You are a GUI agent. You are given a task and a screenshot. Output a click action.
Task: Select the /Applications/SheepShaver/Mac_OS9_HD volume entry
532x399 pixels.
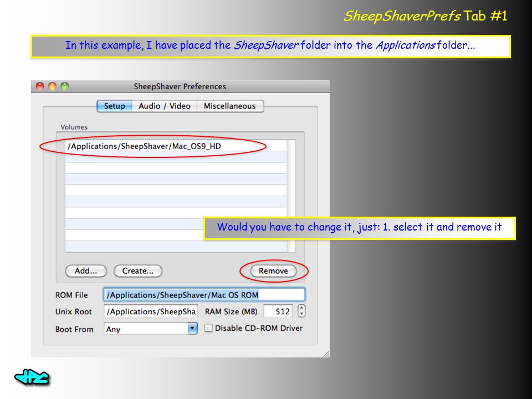pos(176,146)
